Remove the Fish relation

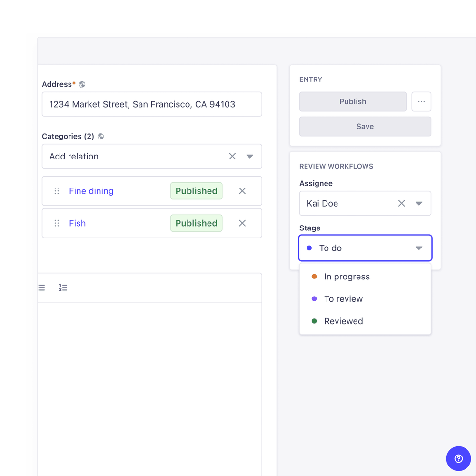242,223
